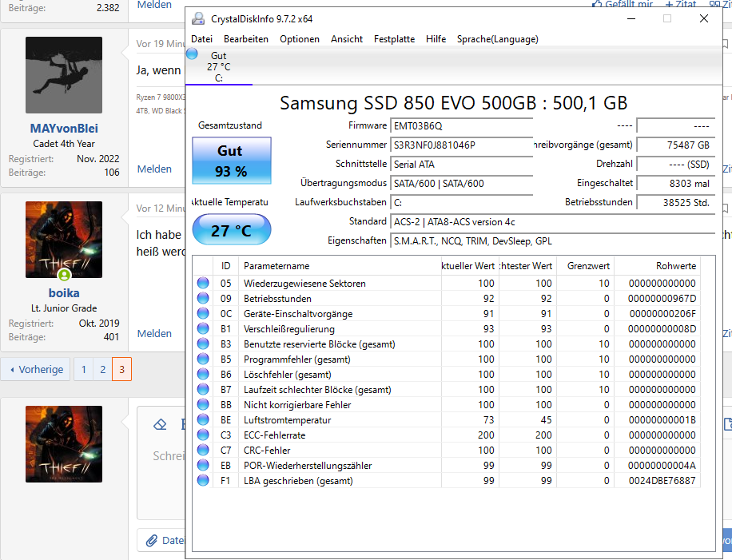This screenshot has height=560, width=732.
Task: Click status orb for Wiederzugewiesene Sektoren row
Action: click(203, 284)
